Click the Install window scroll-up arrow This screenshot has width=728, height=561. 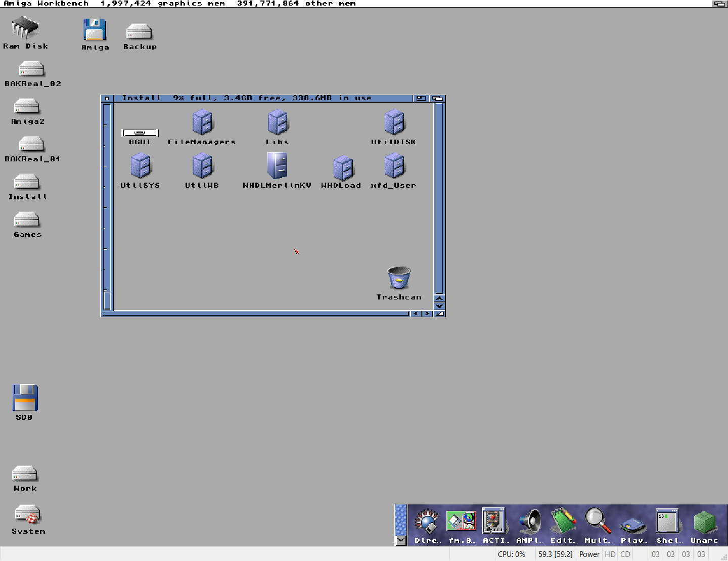[x=439, y=298]
